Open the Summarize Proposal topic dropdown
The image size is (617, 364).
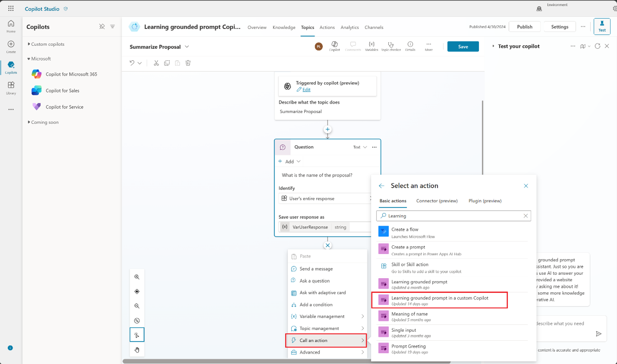pyautogui.click(x=187, y=47)
